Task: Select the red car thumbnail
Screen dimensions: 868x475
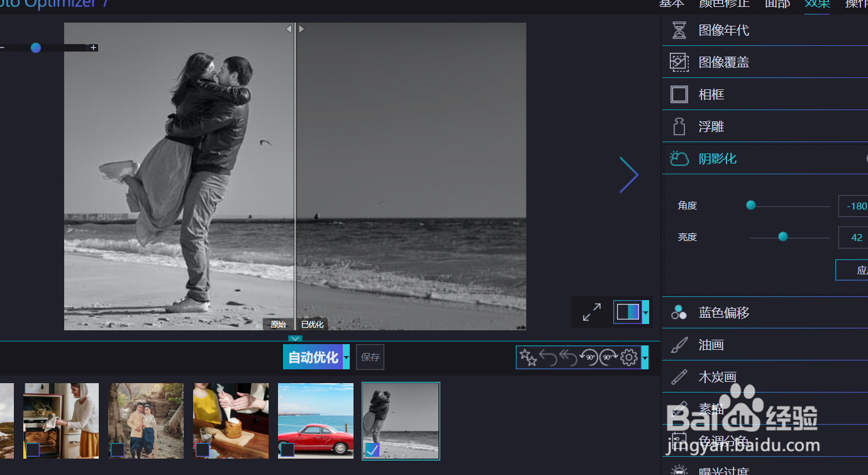Action: [316, 421]
